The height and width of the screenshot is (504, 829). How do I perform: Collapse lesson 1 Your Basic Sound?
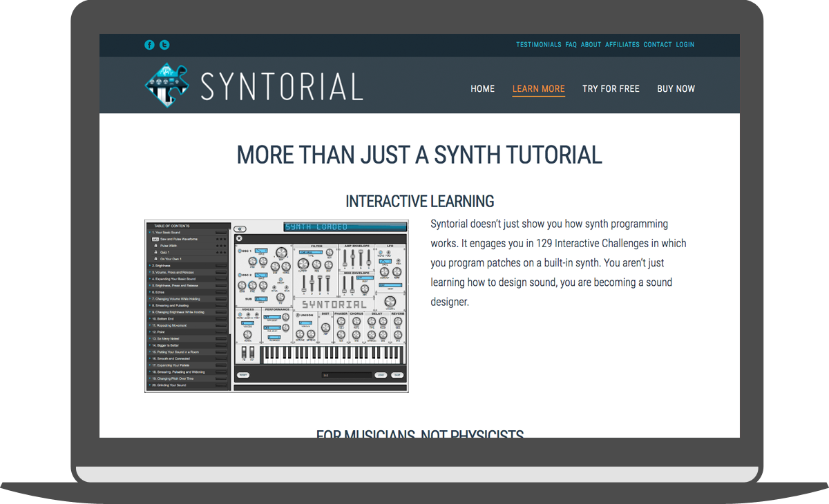[166, 232]
